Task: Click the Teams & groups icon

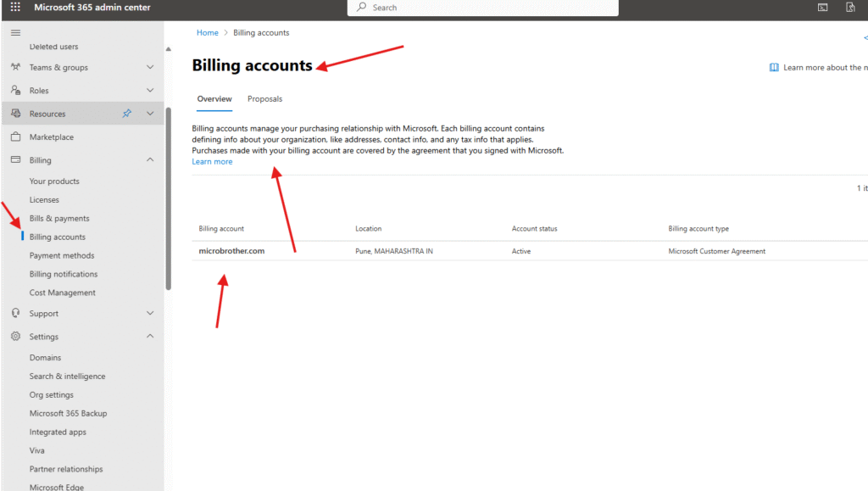Action: click(15, 67)
